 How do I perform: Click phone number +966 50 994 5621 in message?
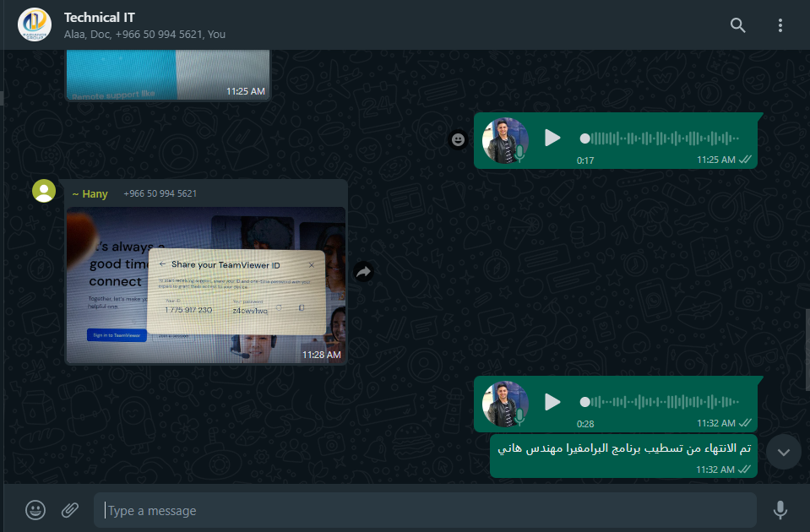coord(160,193)
